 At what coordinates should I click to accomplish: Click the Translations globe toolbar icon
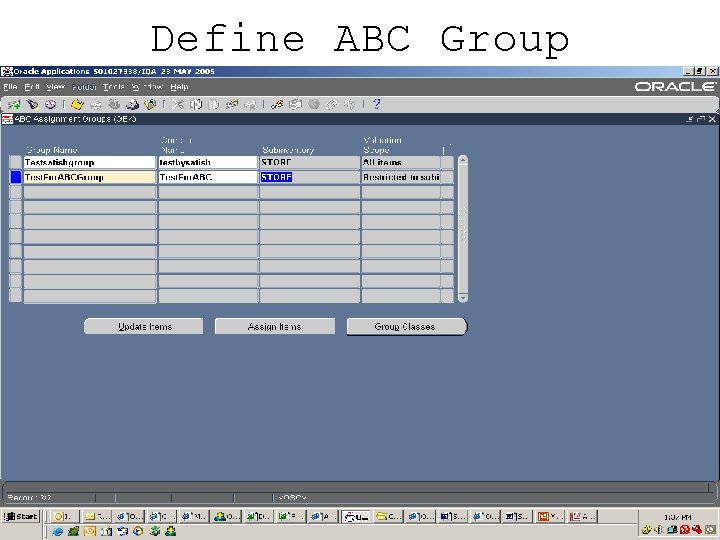[x=314, y=105]
